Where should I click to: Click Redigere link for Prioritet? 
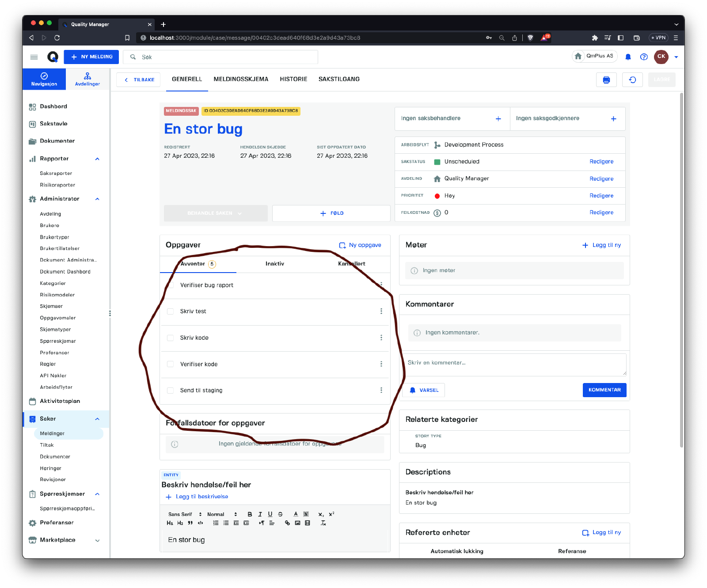[601, 196]
